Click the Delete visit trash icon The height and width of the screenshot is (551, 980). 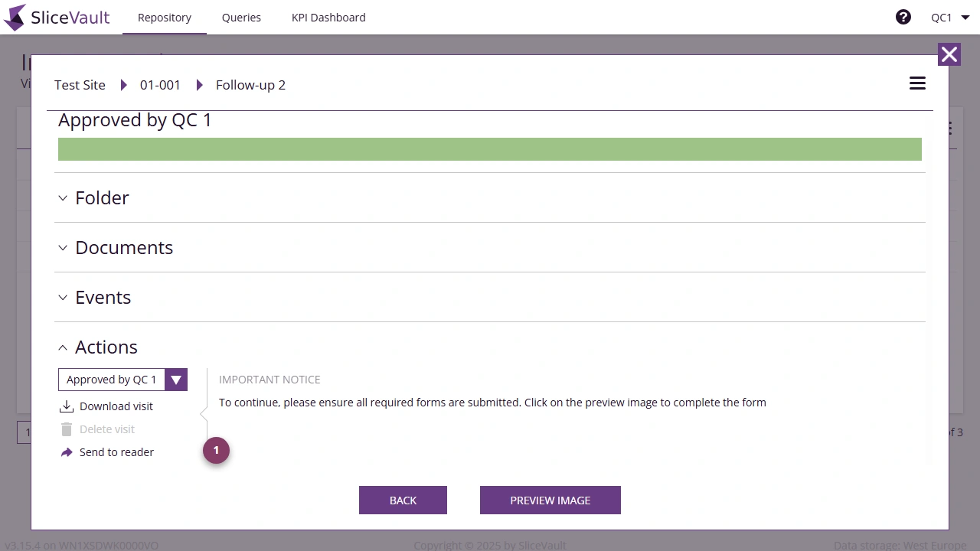click(x=67, y=429)
